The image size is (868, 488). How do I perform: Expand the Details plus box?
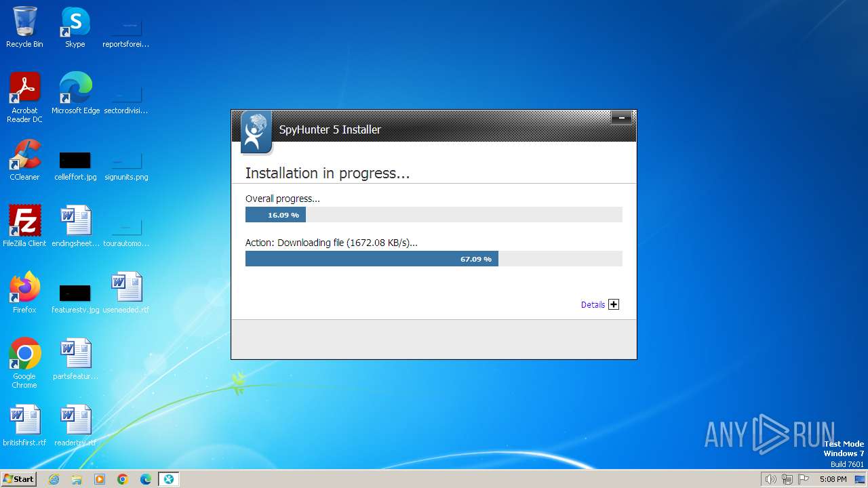tap(614, 304)
